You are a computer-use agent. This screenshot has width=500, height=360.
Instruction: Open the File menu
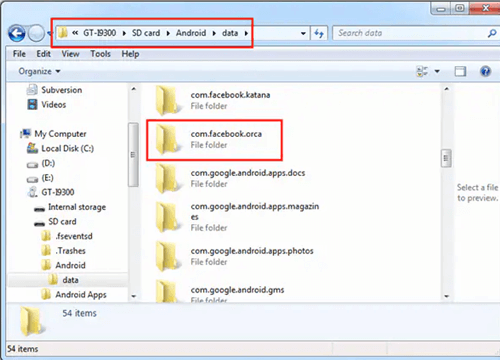tap(19, 54)
